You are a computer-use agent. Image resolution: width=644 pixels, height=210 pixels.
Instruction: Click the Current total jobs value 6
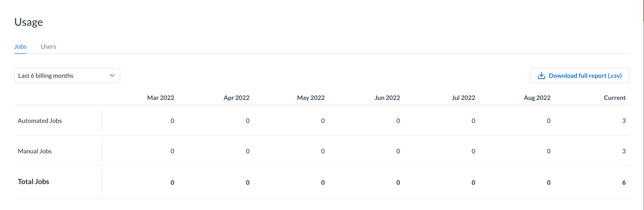(624, 182)
